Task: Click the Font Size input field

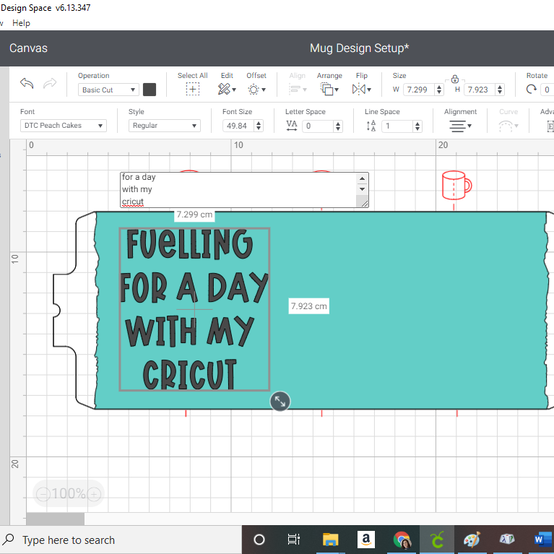Action: (x=238, y=126)
